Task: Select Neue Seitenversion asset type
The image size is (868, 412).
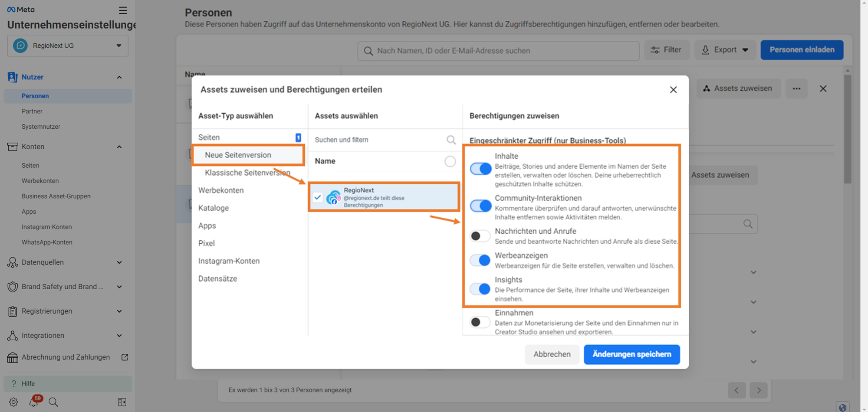Action: [249, 155]
